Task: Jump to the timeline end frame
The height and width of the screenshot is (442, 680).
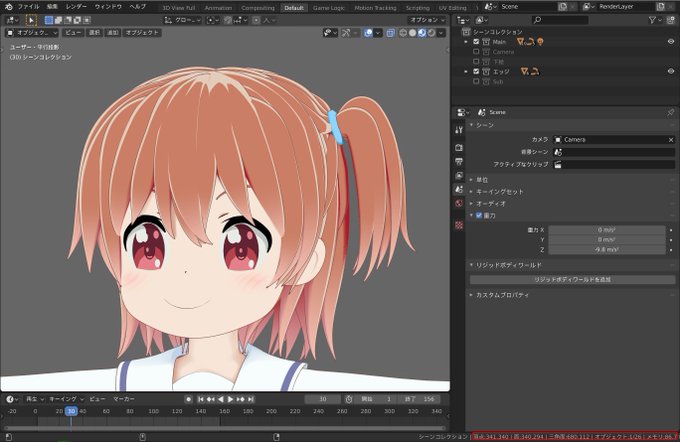Action: pyautogui.click(x=251, y=399)
